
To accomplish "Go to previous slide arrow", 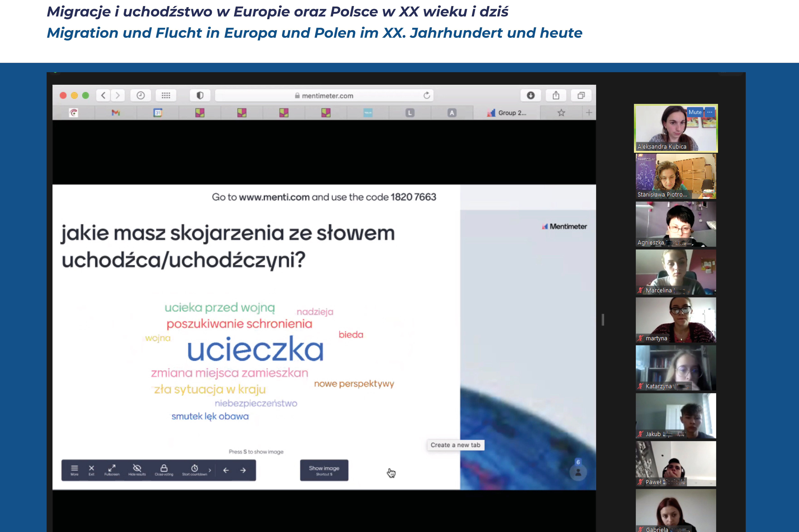I will 226,470.
